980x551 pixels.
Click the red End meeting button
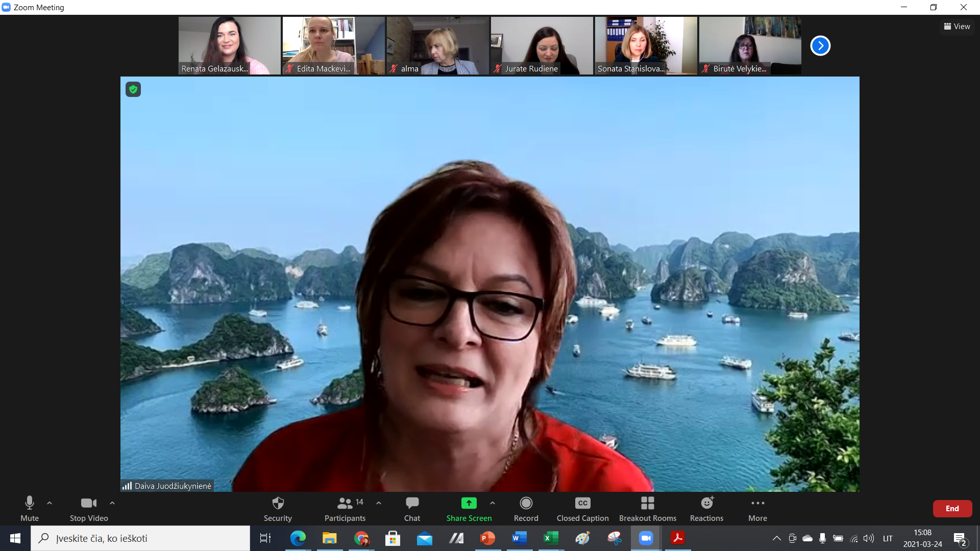tap(952, 509)
